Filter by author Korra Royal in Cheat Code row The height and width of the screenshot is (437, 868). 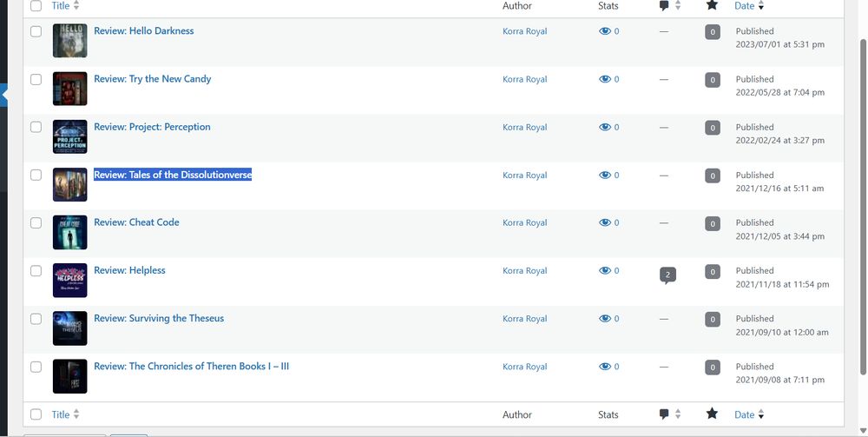(x=525, y=222)
